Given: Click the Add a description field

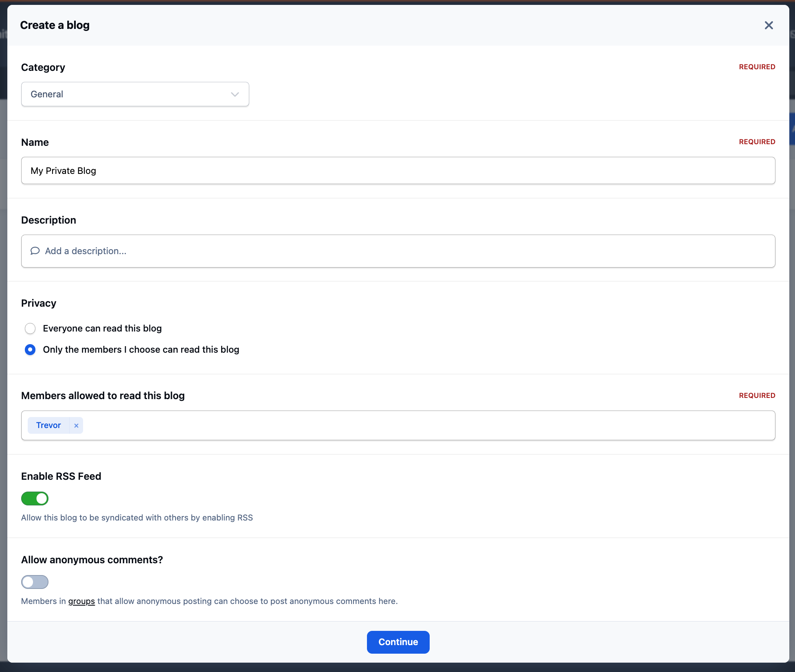Looking at the screenshot, I should pyautogui.click(x=398, y=251).
